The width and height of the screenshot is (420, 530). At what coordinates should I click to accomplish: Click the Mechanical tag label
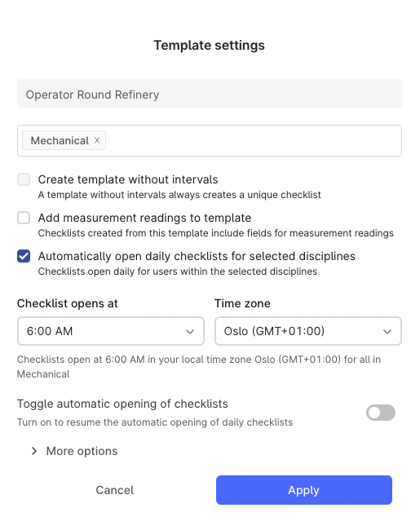tap(60, 140)
